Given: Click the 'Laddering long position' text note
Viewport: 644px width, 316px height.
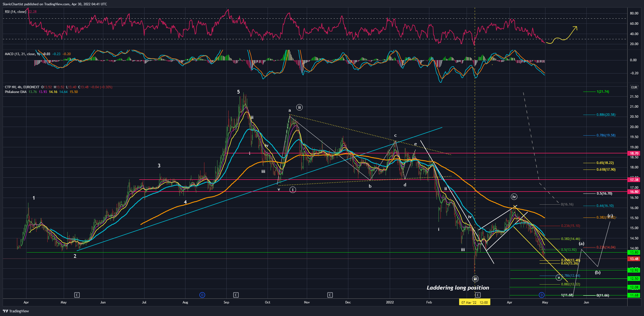Looking at the screenshot, I should click(458, 288).
